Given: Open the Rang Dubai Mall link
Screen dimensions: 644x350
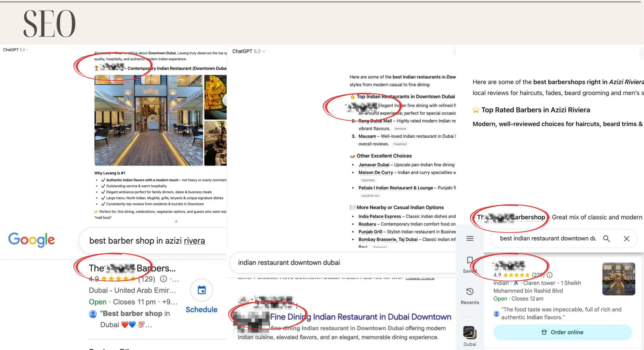Looking at the screenshot, I should pyautogui.click(x=375, y=121).
